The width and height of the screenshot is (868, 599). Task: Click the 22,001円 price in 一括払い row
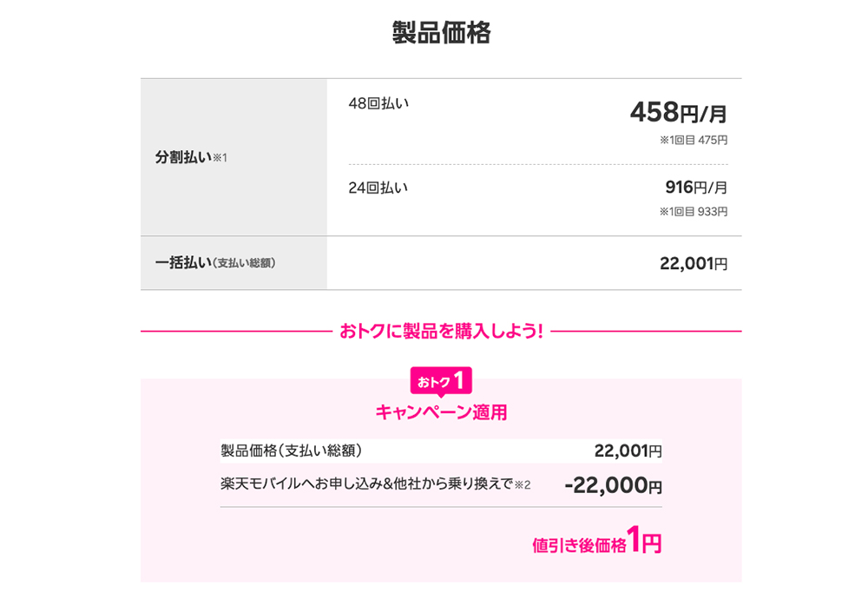(x=693, y=263)
